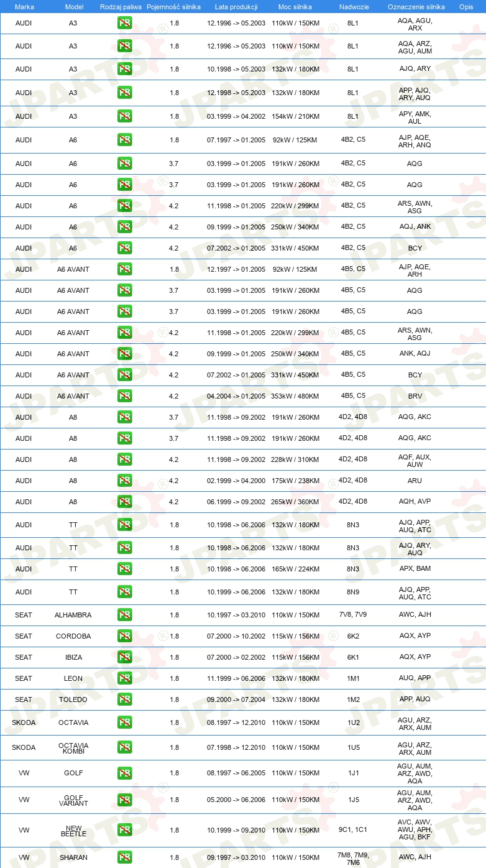Click the fuel icon in the VW Golf Variant row
Screen dimensions: 486x868
[124, 800]
